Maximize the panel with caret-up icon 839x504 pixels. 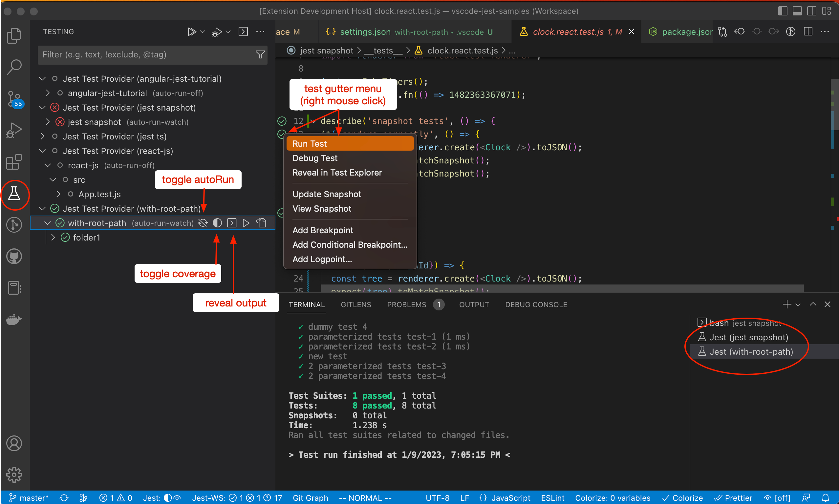[x=813, y=304]
